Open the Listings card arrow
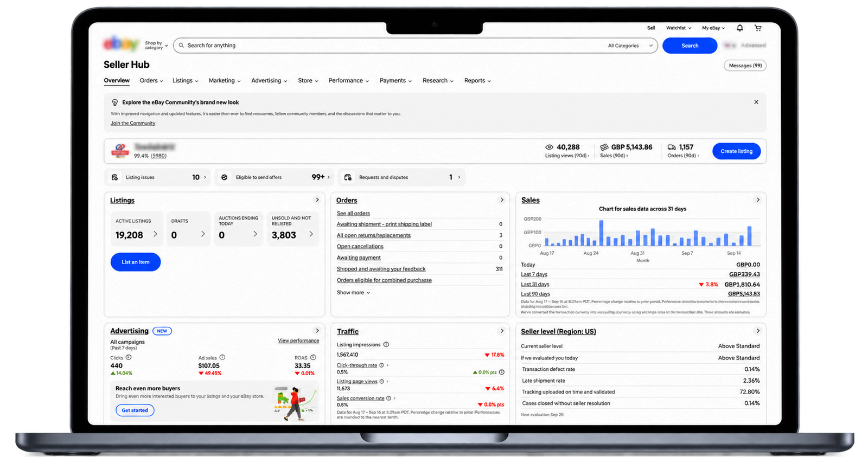868x457 pixels. [317, 200]
